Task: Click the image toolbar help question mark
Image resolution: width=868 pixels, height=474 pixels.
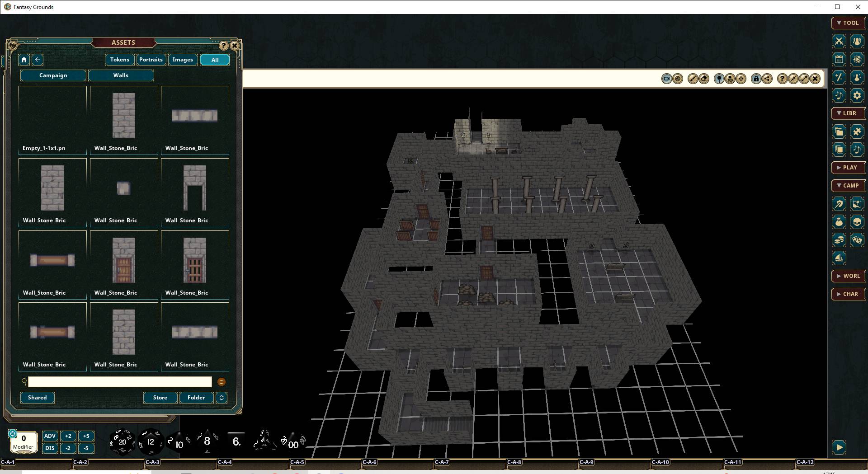Action: tap(782, 79)
